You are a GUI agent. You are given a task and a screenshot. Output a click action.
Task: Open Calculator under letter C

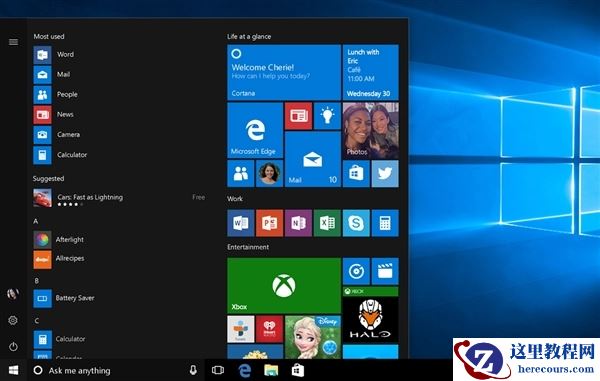point(59,339)
